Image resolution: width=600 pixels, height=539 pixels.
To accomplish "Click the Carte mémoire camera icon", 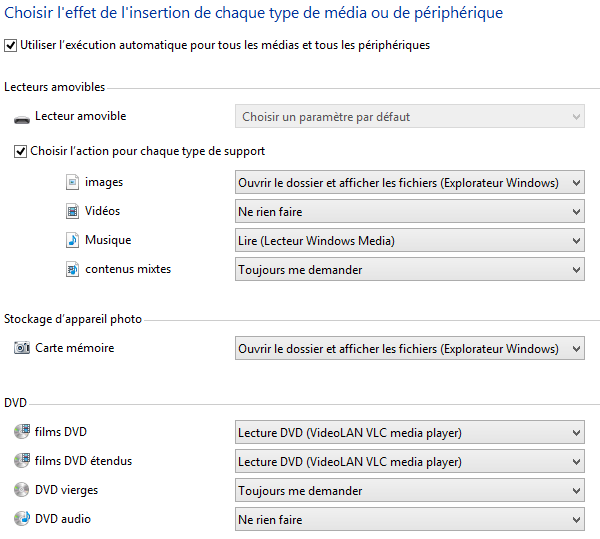I will pos(22,348).
